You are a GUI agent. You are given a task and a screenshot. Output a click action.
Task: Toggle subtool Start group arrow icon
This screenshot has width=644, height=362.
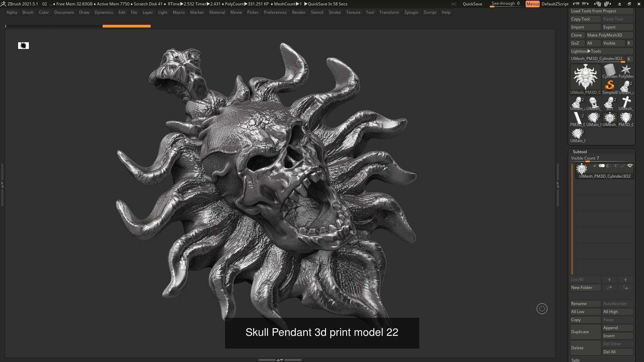click(595, 166)
